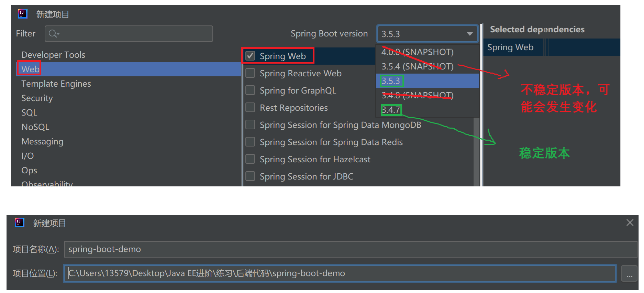Open the Security category
This screenshot has width=644, height=293.
[x=129, y=98]
